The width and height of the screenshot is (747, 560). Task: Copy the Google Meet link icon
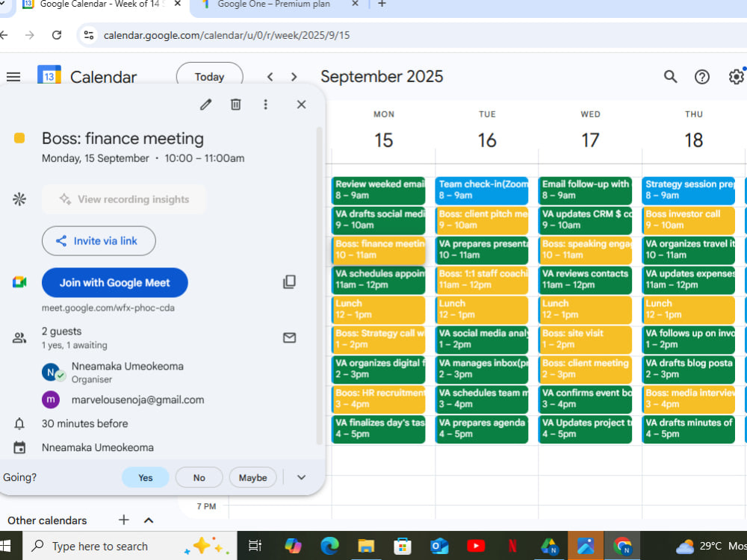[289, 282]
